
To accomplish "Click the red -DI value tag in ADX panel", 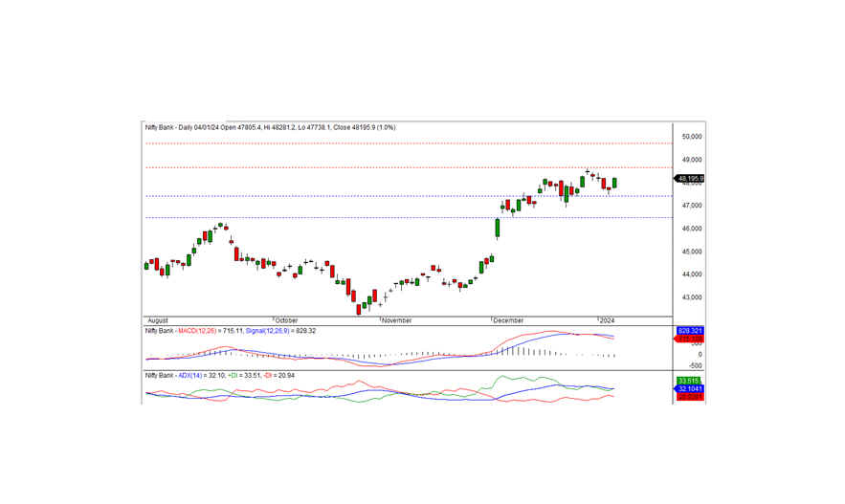I will coord(690,397).
